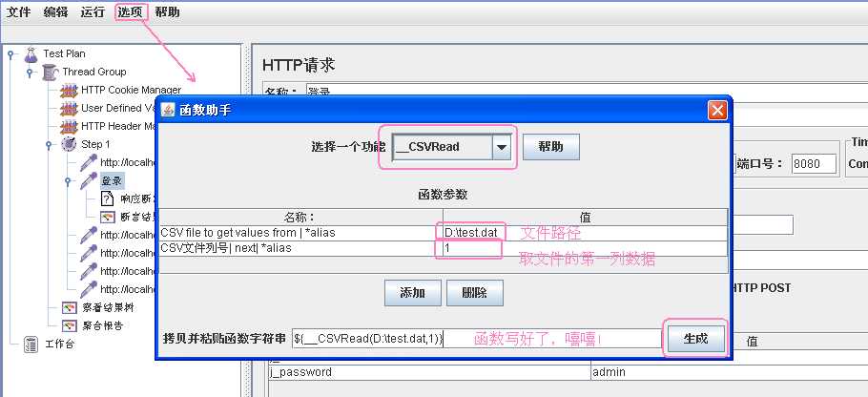Select the http://localh sampler directly above 察看结果树
The height and width of the screenshot is (397, 868).
[x=127, y=289]
